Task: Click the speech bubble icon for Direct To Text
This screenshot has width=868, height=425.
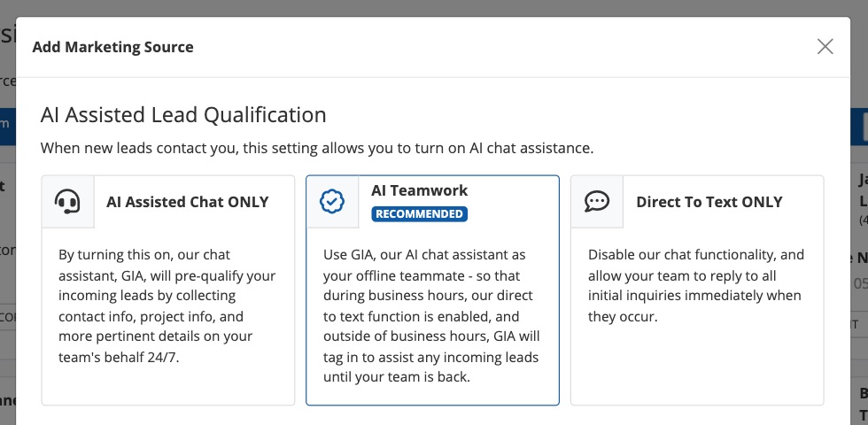Action: click(597, 202)
